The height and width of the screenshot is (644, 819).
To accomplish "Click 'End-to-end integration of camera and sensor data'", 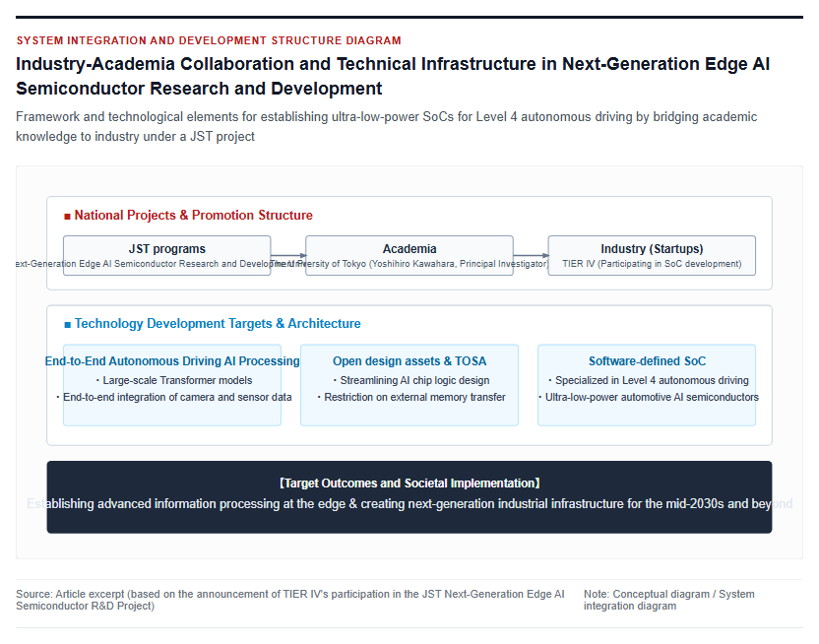I will pos(174,397).
